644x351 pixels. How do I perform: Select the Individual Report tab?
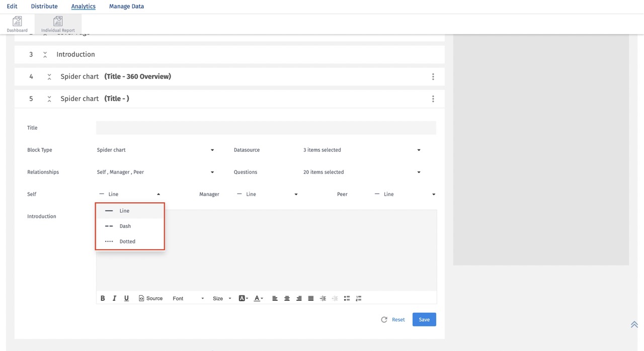click(58, 23)
